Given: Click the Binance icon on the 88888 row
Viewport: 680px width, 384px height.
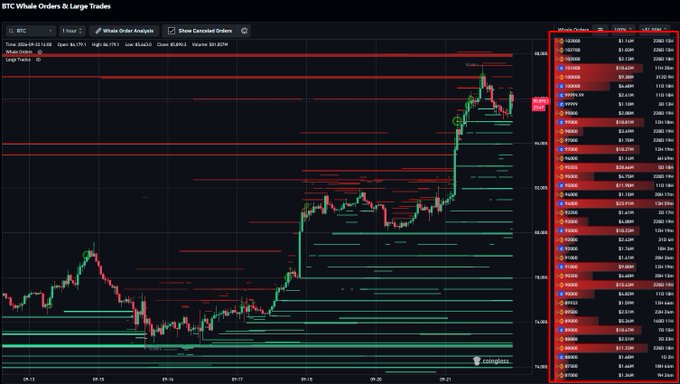Looking at the screenshot, I should [561, 339].
